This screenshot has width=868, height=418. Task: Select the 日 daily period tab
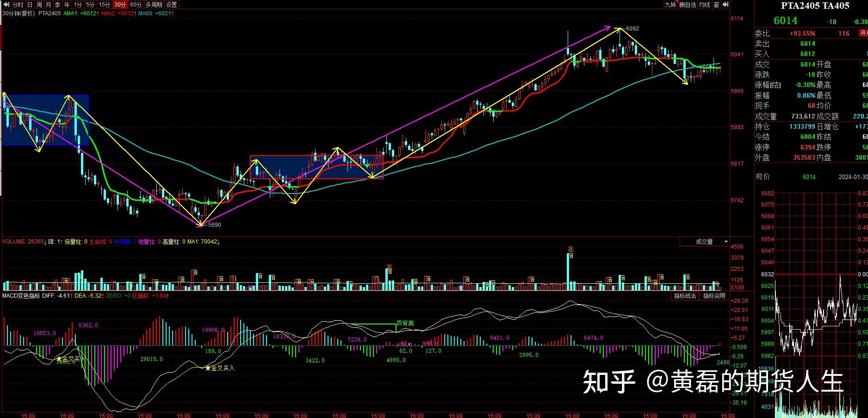(x=30, y=5)
